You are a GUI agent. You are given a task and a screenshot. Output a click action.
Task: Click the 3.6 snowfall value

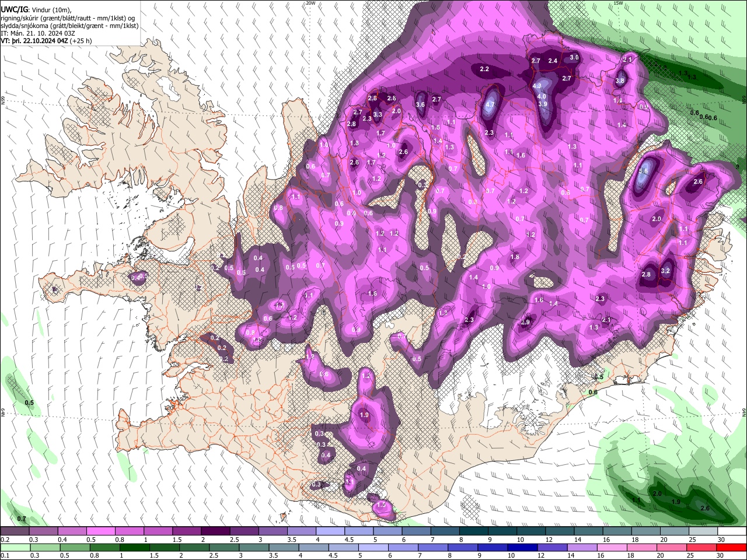(420, 105)
